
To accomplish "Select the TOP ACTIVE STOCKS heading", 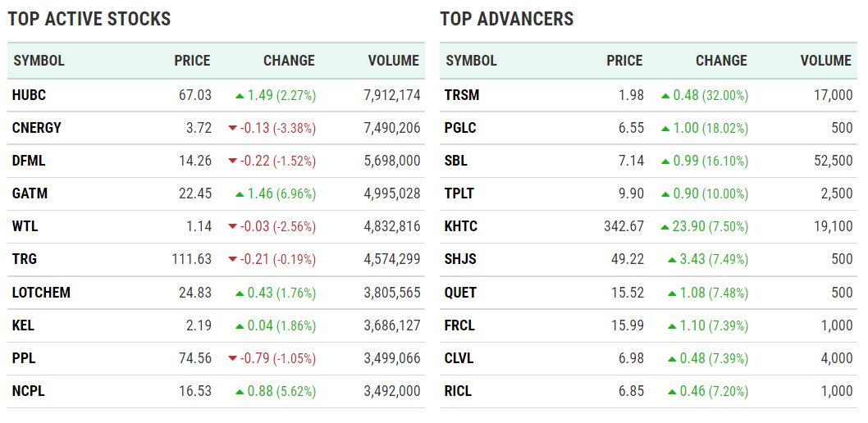I will (89, 19).
